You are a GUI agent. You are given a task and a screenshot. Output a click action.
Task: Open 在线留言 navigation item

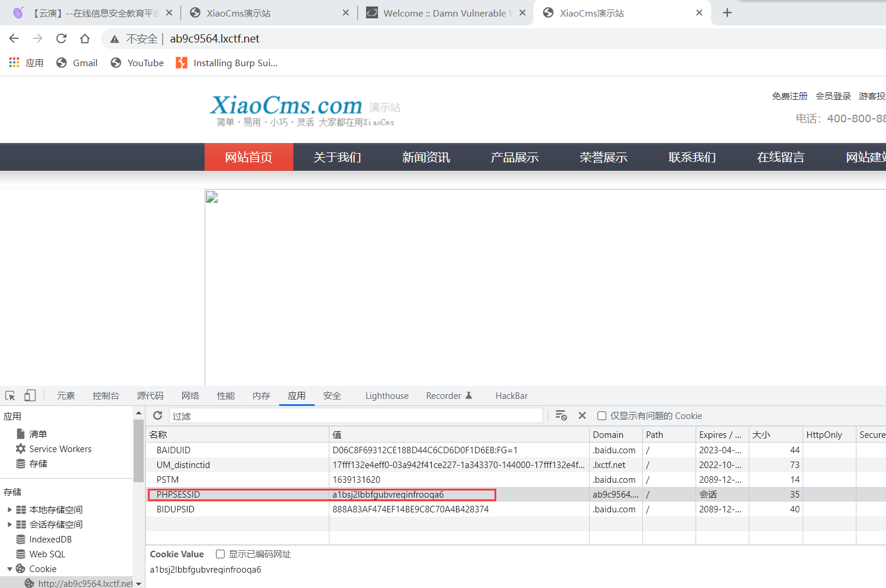(x=781, y=157)
